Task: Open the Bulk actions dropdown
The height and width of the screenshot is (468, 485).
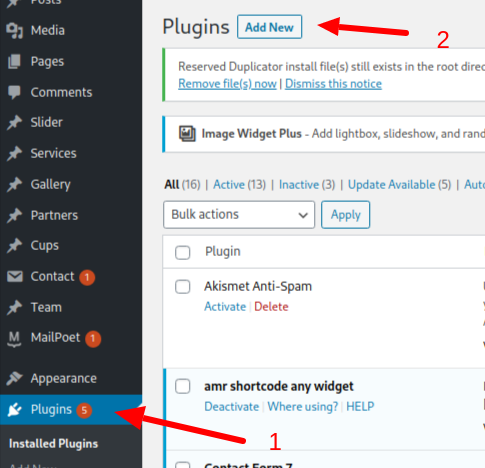Action: click(x=239, y=215)
